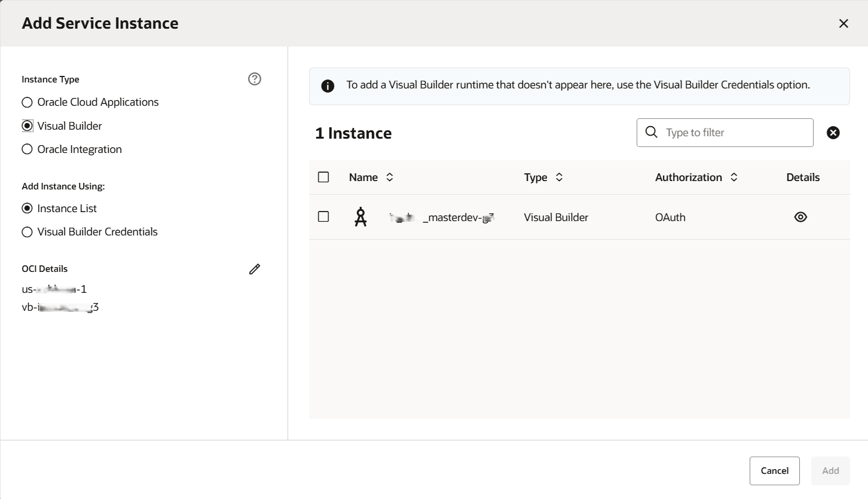The width and height of the screenshot is (868, 499).
Task: Open the Instance Type help icon
Action: (x=255, y=79)
